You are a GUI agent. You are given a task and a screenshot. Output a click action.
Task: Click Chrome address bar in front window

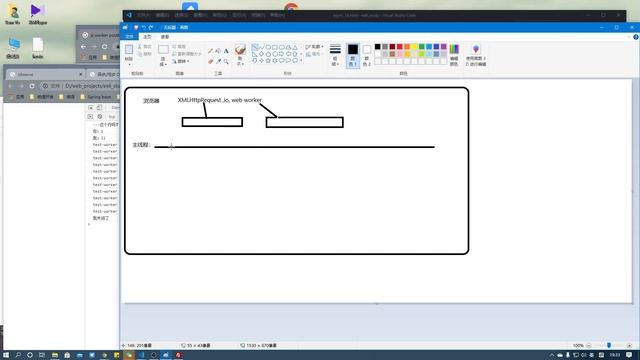tap(80, 86)
